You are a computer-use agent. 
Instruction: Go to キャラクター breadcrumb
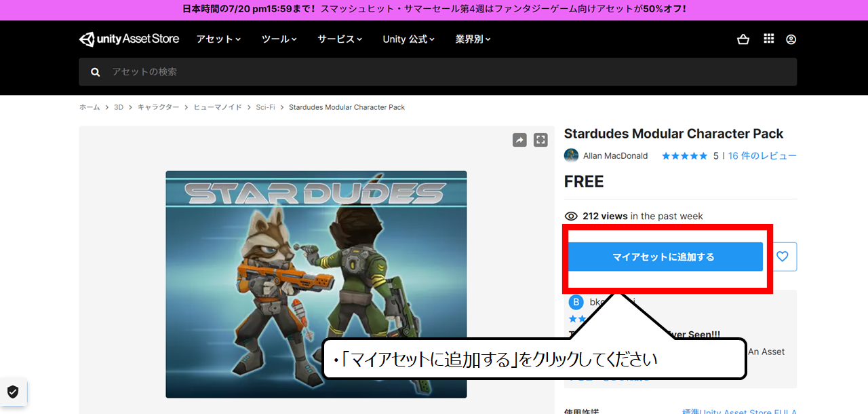159,107
